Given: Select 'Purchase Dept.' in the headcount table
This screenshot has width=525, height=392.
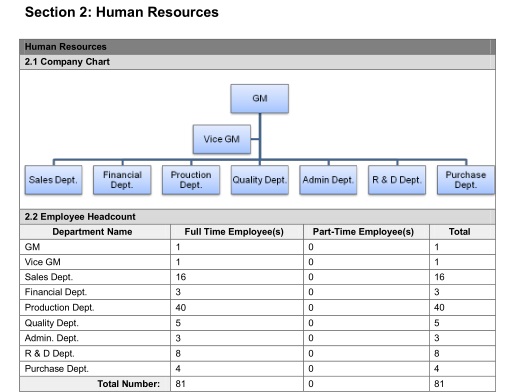Looking at the screenshot, I should tap(57, 369).
